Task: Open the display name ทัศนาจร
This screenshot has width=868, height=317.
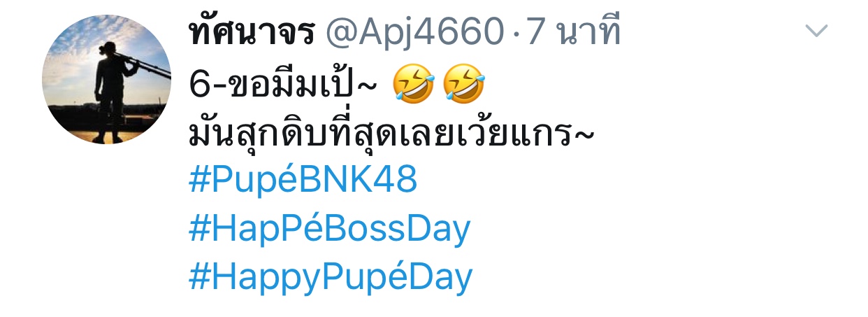Action: coord(250,32)
